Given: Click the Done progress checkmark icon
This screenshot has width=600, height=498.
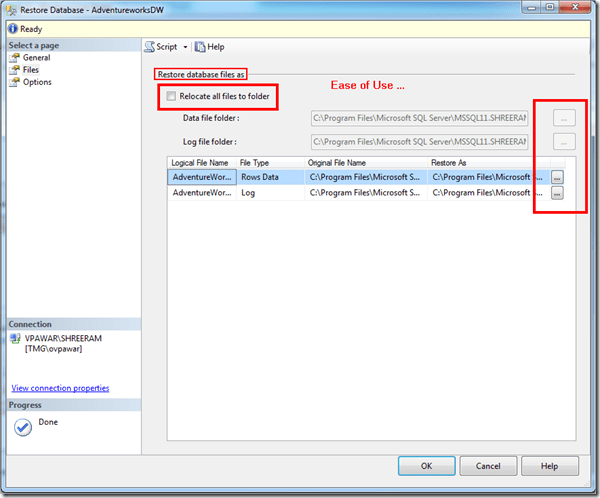Looking at the screenshot, I should click(x=23, y=426).
